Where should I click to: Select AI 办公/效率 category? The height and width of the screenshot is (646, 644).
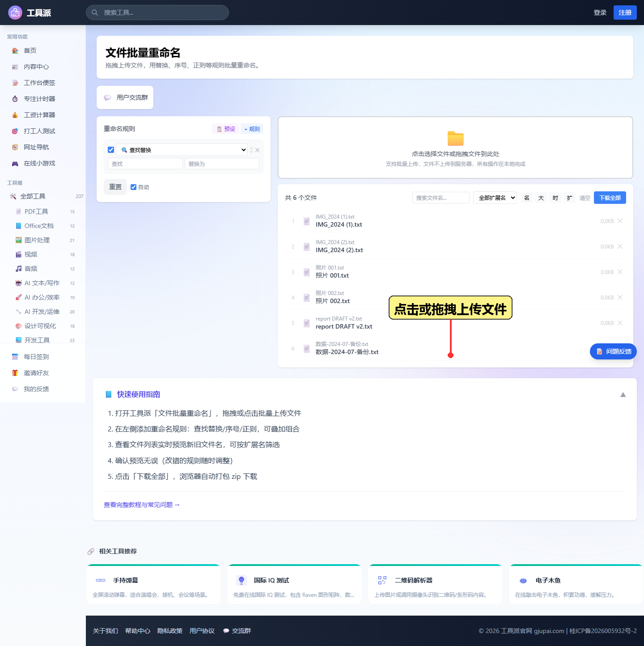45,297
